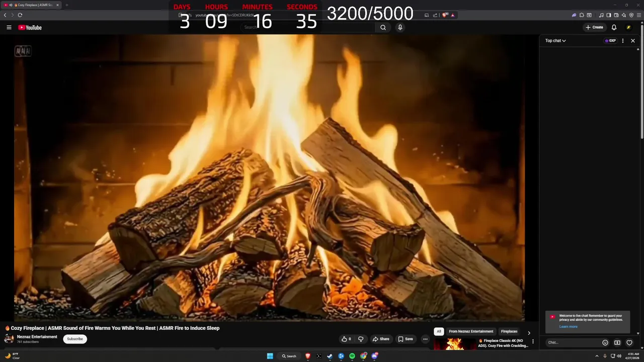The image size is (644, 362).
Task: Click the fireplace video player
Action: pyautogui.click(x=269, y=177)
